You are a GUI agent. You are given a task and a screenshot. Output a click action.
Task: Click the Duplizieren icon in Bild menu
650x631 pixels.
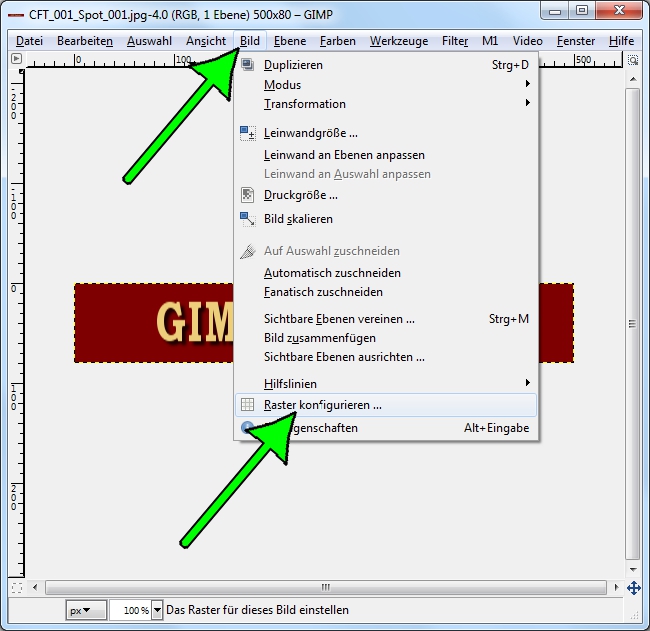[x=247, y=65]
